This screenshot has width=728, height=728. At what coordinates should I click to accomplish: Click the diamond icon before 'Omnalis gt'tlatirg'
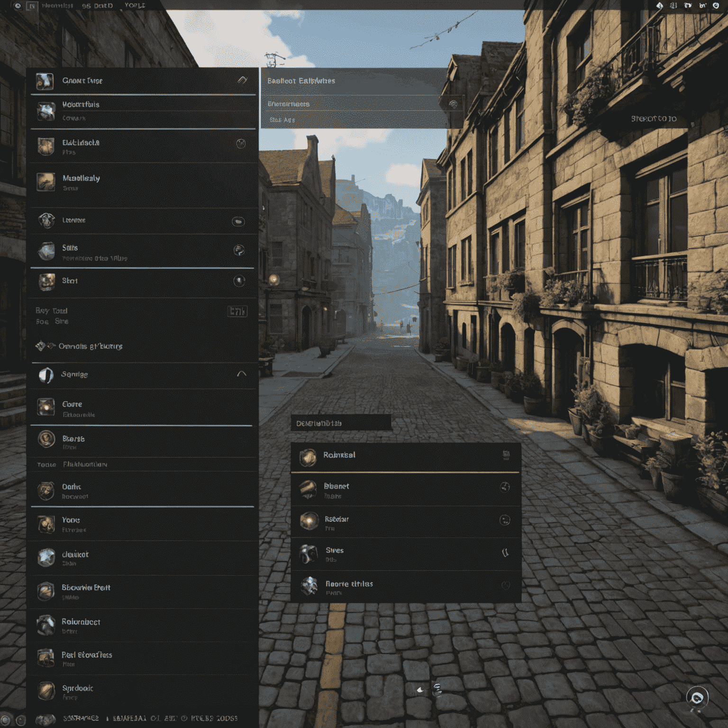(x=41, y=346)
